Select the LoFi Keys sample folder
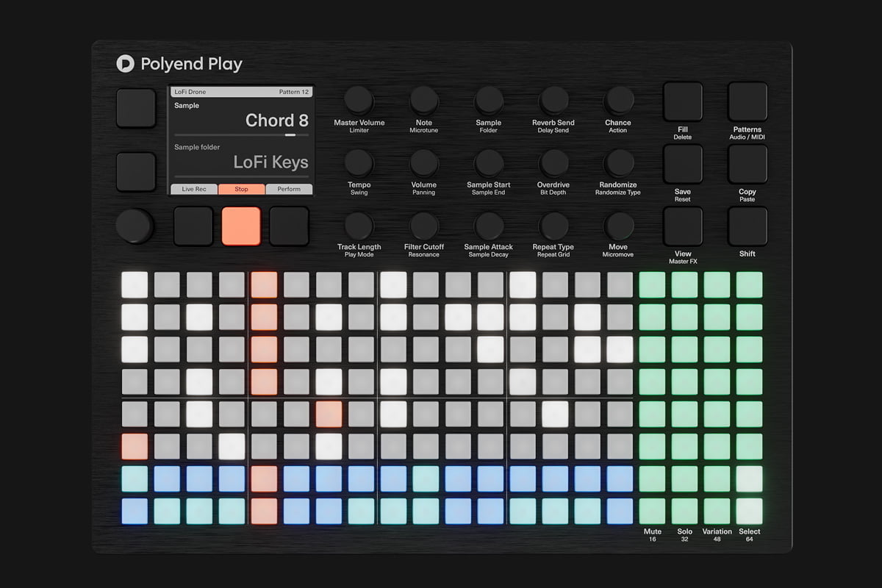The height and width of the screenshot is (588, 882). click(x=270, y=162)
